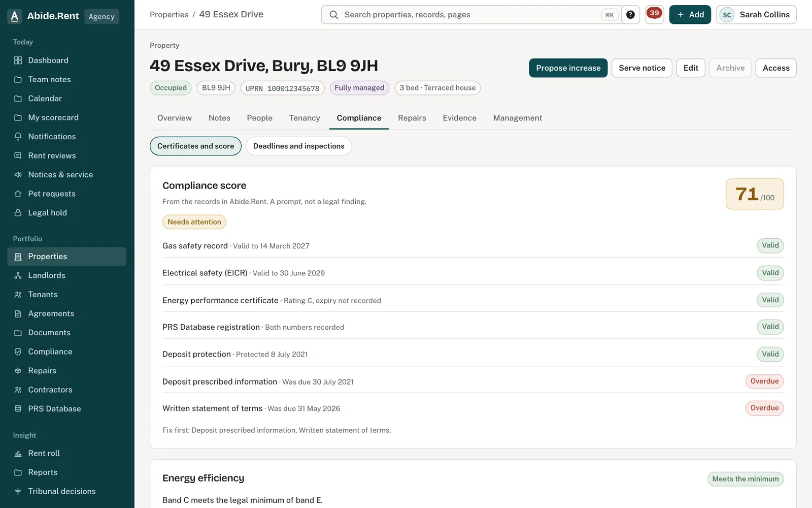
Task: Click the UPRN 100012345678 tag
Action: click(282, 88)
